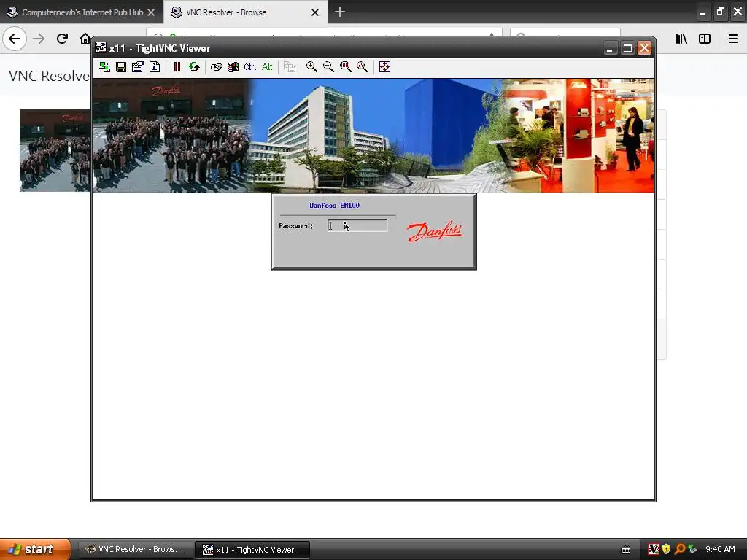Open the Windows Start menu
This screenshot has height=560, width=747.
pyautogui.click(x=35, y=549)
